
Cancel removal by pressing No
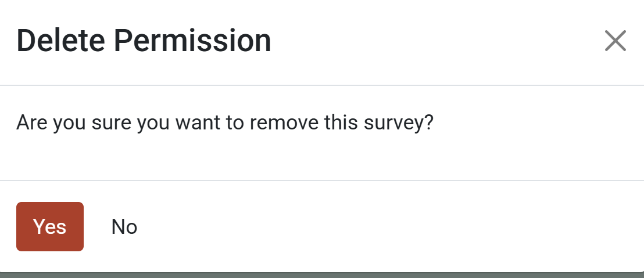coord(124,227)
